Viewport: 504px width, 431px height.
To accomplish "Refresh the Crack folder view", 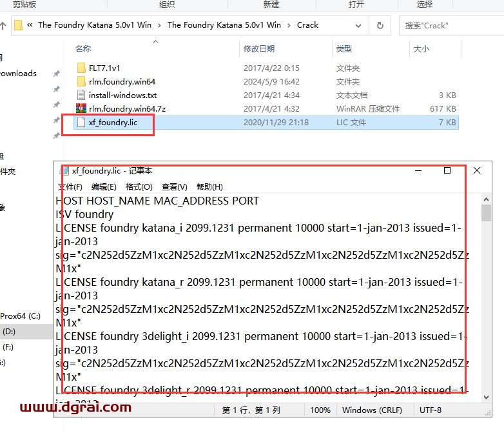I will [380, 25].
